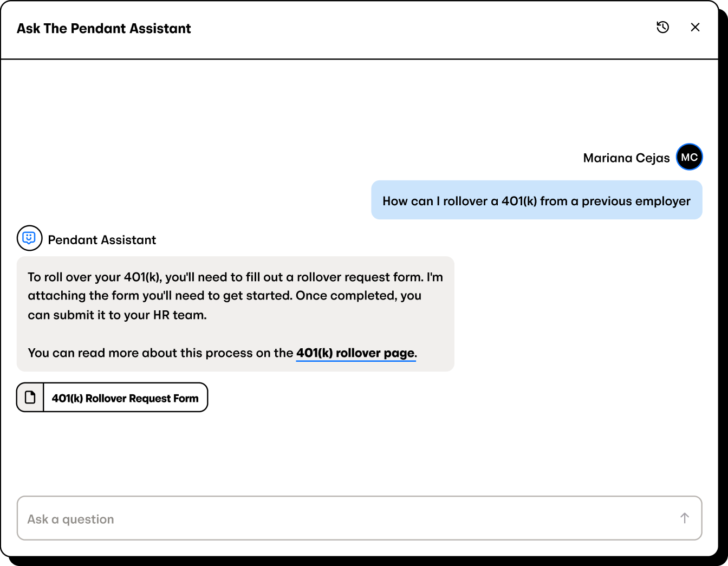
Task: Click the assistant reply about rollover request form
Action: click(236, 314)
